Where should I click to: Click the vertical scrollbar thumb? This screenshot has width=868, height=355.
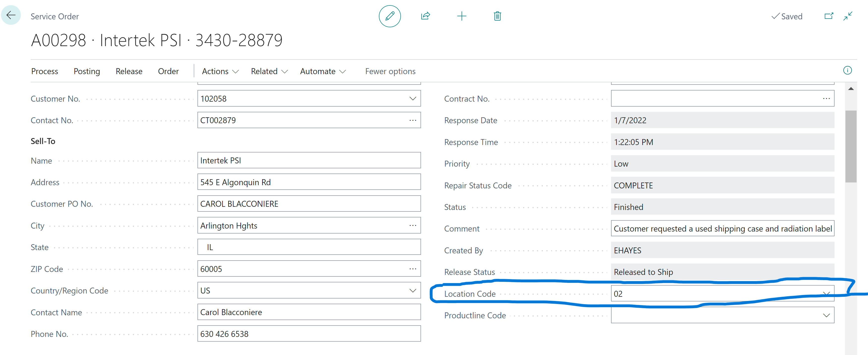coord(851,146)
